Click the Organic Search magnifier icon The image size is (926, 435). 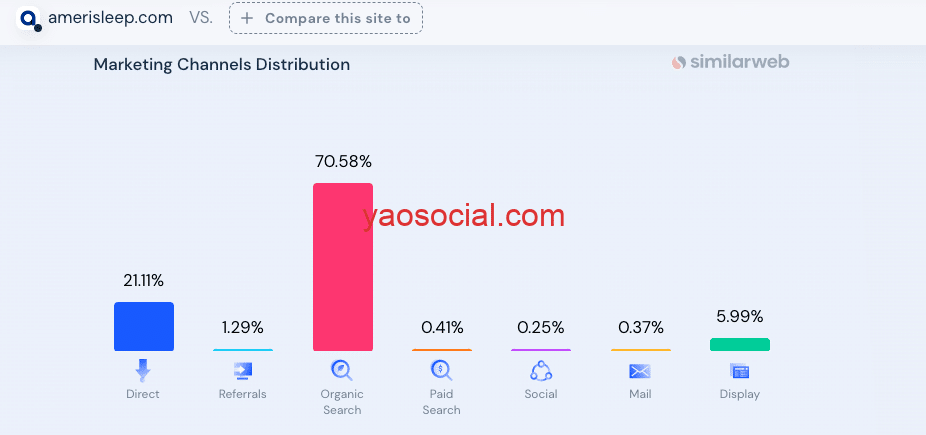pyautogui.click(x=342, y=371)
